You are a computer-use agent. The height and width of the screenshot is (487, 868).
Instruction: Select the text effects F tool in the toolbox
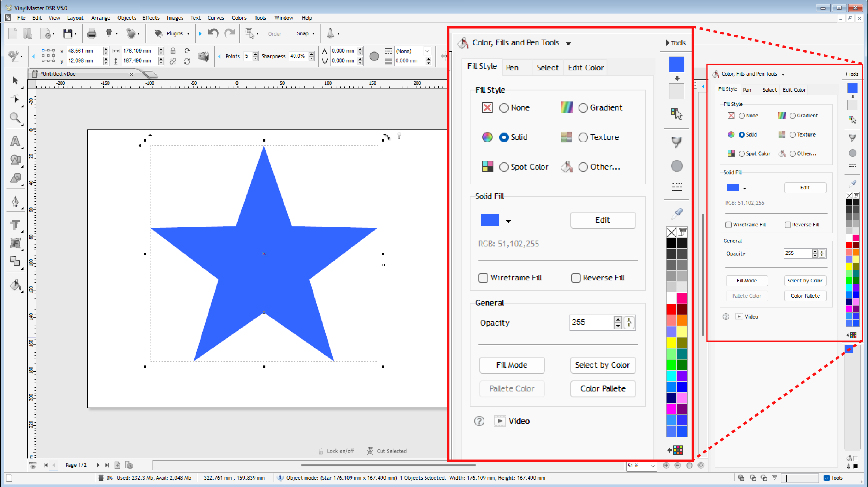coord(16,243)
